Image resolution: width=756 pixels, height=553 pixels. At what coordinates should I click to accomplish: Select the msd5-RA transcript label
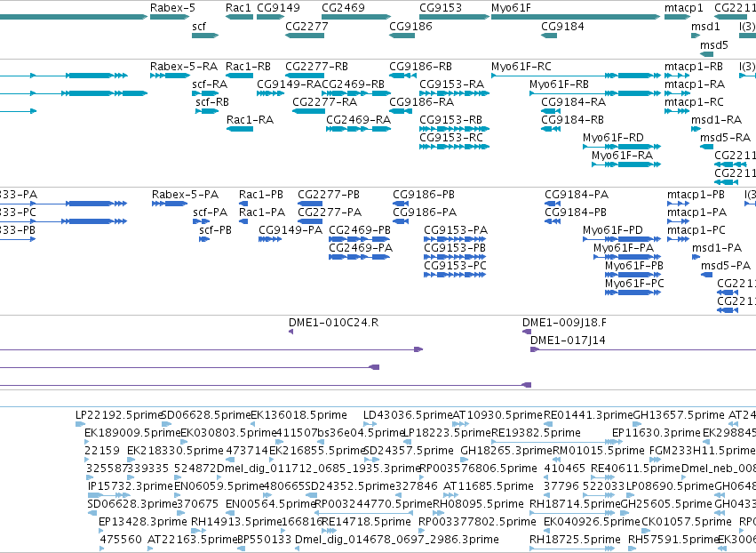click(x=726, y=138)
